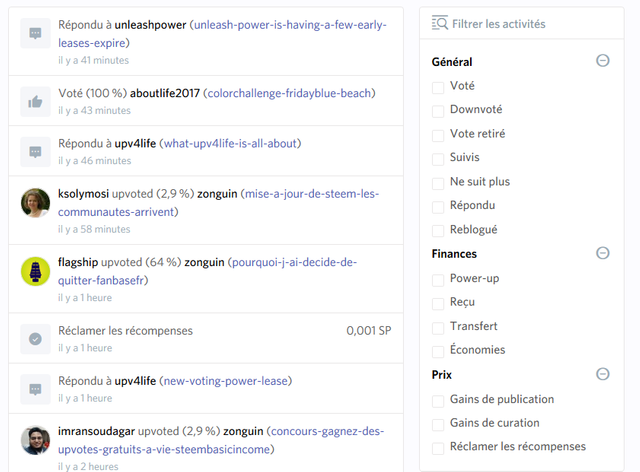Click Filtrer les activités search field
Viewport: 640px width, 472px height.
(522, 24)
